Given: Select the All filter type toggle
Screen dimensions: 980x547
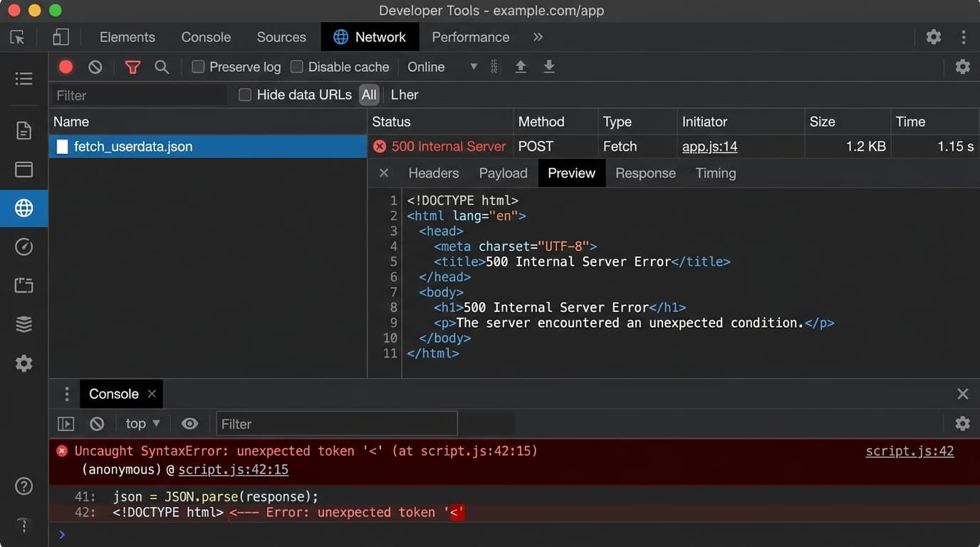Looking at the screenshot, I should [x=369, y=95].
